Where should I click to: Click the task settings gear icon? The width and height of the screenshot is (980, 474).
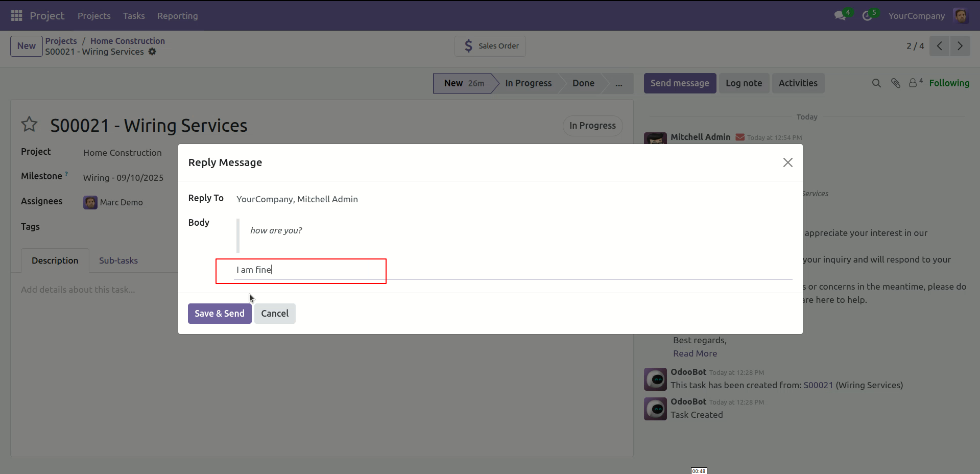152,52
